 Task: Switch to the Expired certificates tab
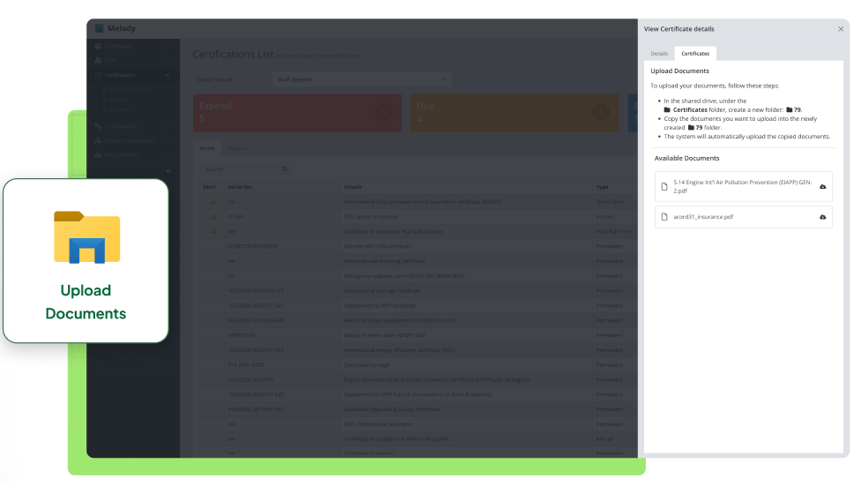click(237, 148)
